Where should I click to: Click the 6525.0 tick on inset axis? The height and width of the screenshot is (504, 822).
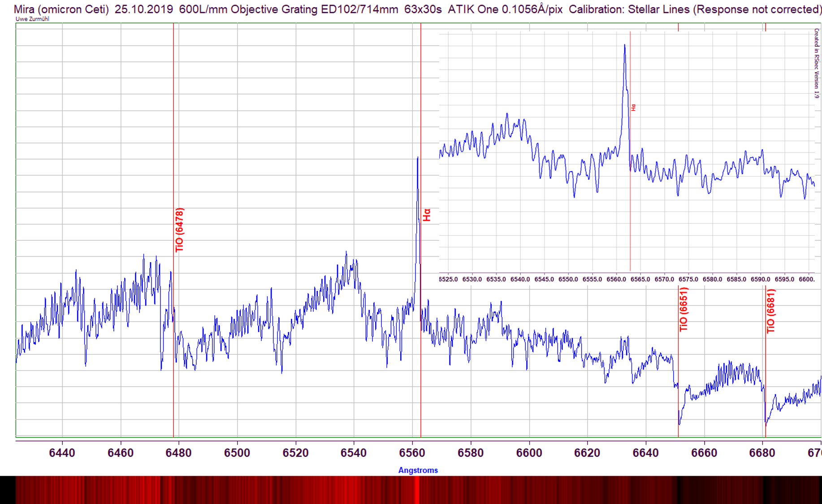coord(448,279)
